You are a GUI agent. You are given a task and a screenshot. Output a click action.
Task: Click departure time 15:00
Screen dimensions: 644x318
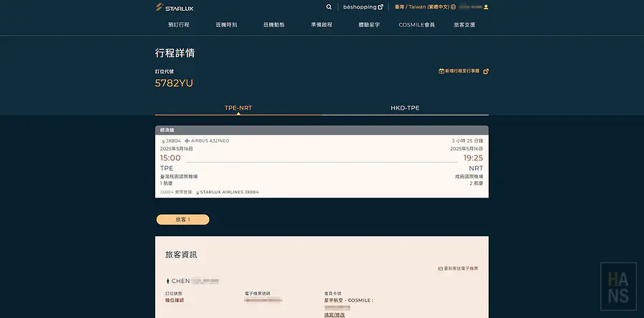click(170, 158)
